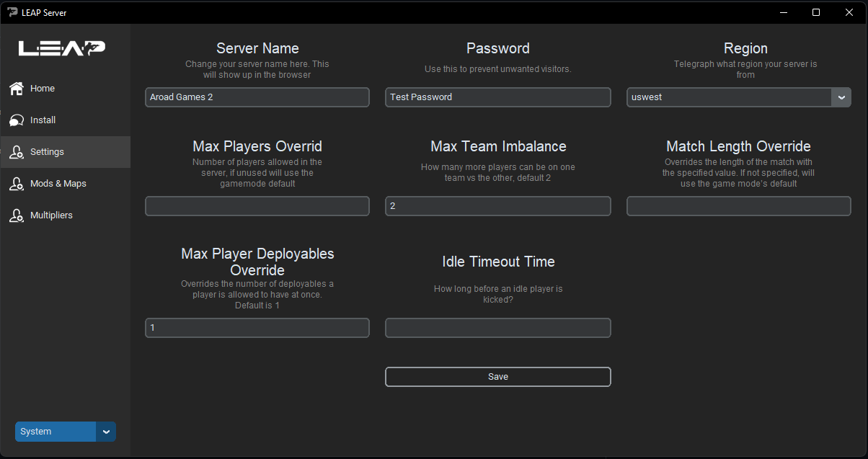Click inside the Server Name field
This screenshot has height=459, width=868.
pyautogui.click(x=257, y=97)
